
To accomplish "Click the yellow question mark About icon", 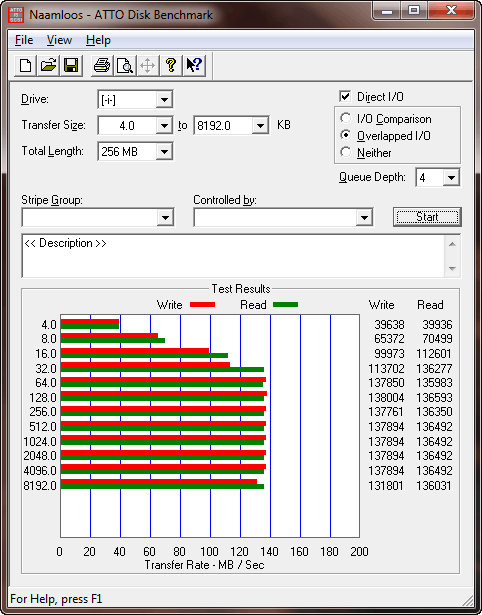I will [171, 65].
